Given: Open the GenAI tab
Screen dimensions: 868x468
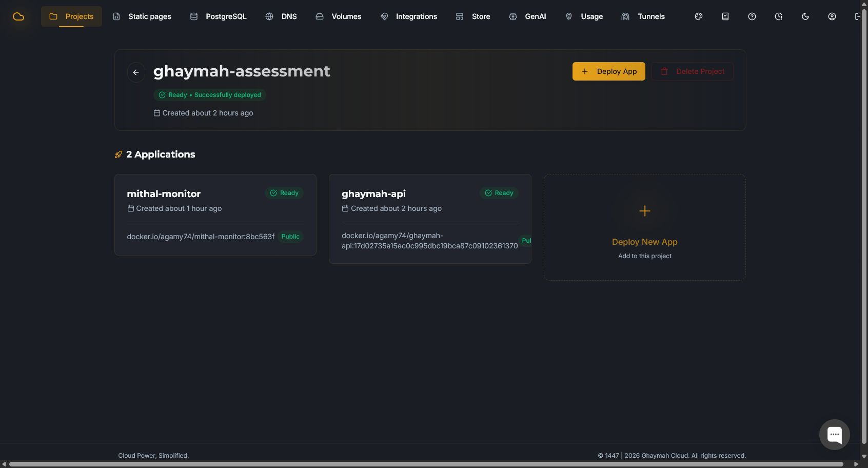Looking at the screenshot, I should (528, 16).
